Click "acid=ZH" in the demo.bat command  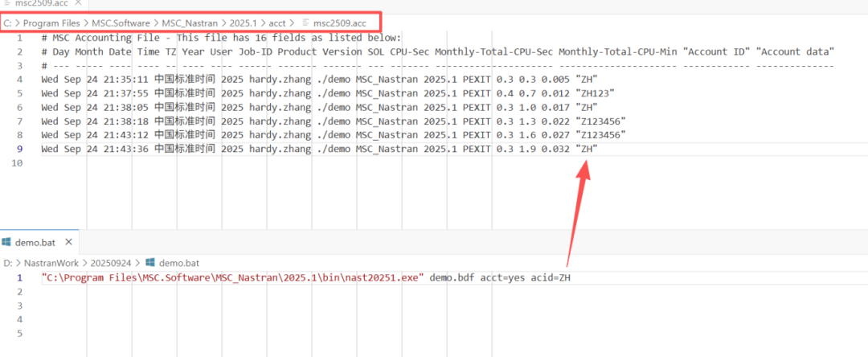pos(551,278)
